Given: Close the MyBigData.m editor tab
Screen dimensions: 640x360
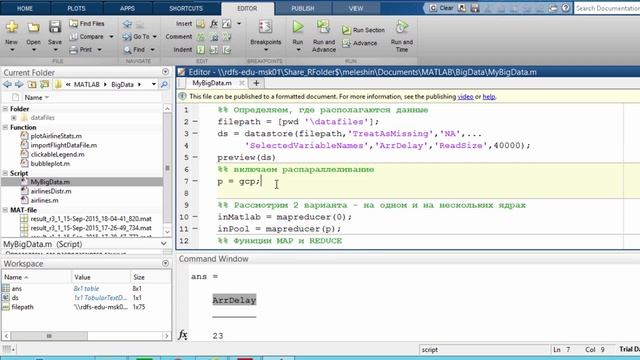Looking at the screenshot, I should 242,83.
